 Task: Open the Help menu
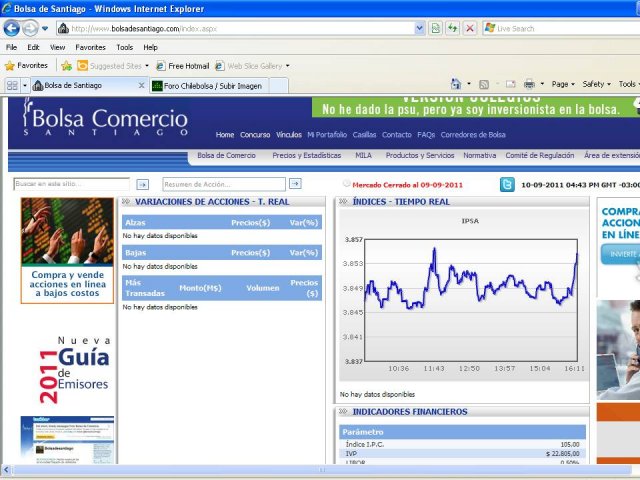click(x=150, y=47)
